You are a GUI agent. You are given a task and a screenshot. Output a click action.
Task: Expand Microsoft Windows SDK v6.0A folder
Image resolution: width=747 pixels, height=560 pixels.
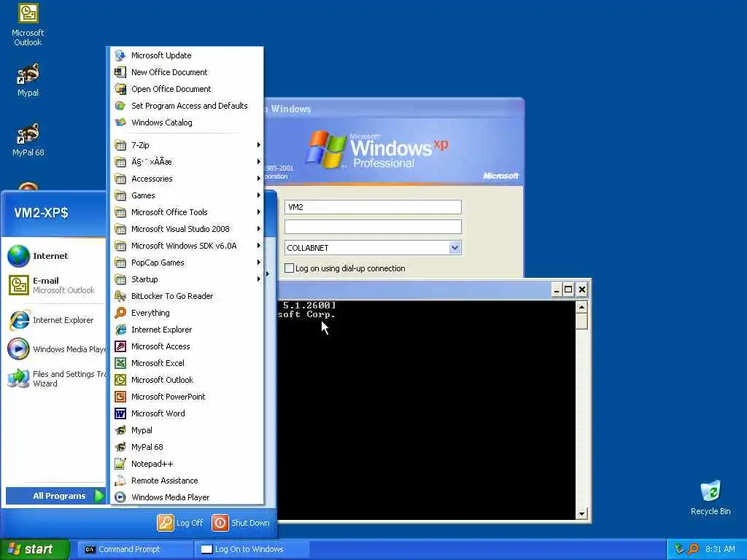186,246
